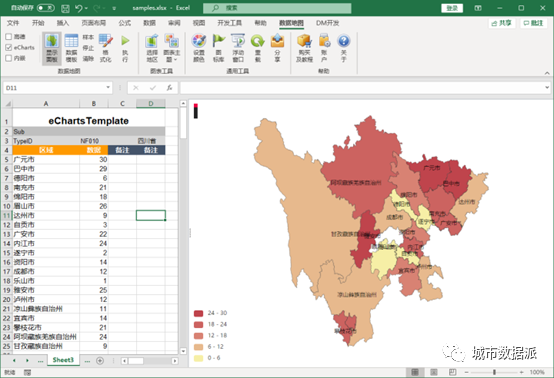Switch to the 页面布局 tab
Image resolution: width=554 pixels, height=378 pixels.
click(x=94, y=23)
